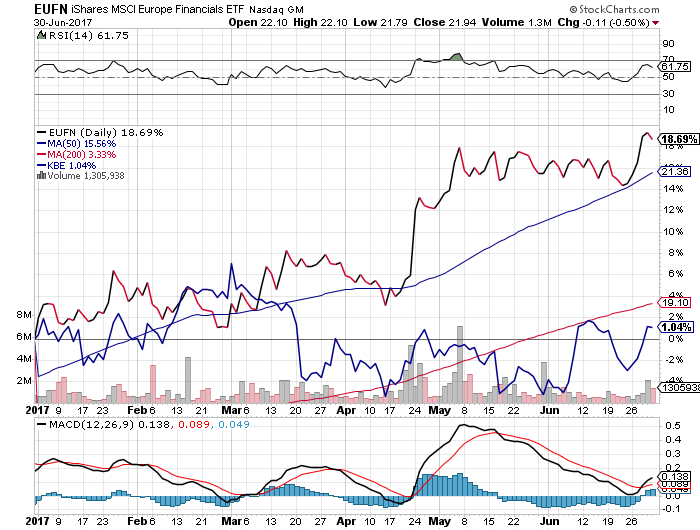Click May on the price panel date axis
This screenshot has height=530, width=700.
tap(440, 410)
